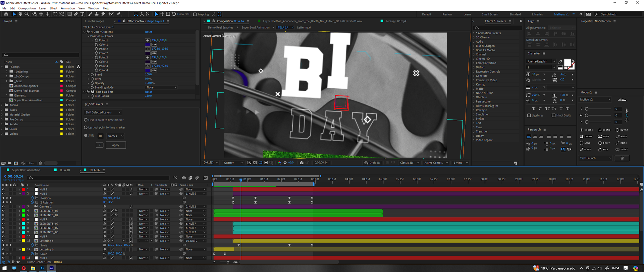Click the Motion 2 EXCITE tool
644x272 pixels.
click(x=587, y=130)
